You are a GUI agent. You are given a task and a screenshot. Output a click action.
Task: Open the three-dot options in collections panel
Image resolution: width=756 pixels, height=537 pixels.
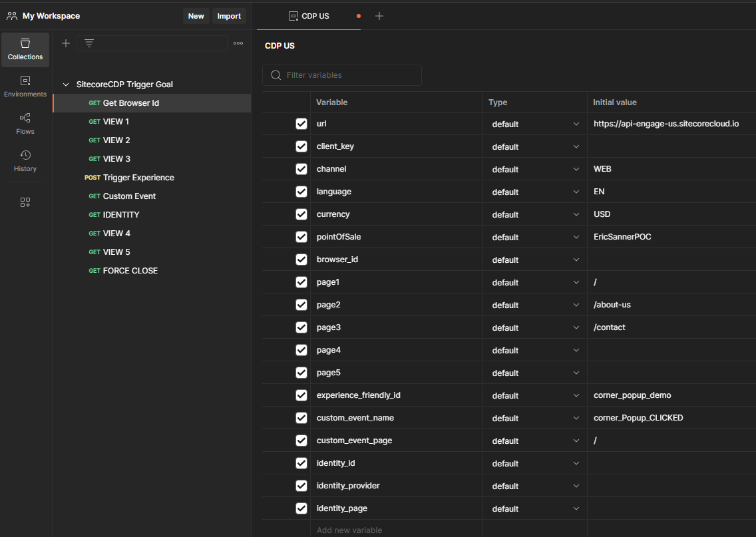[x=238, y=43]
